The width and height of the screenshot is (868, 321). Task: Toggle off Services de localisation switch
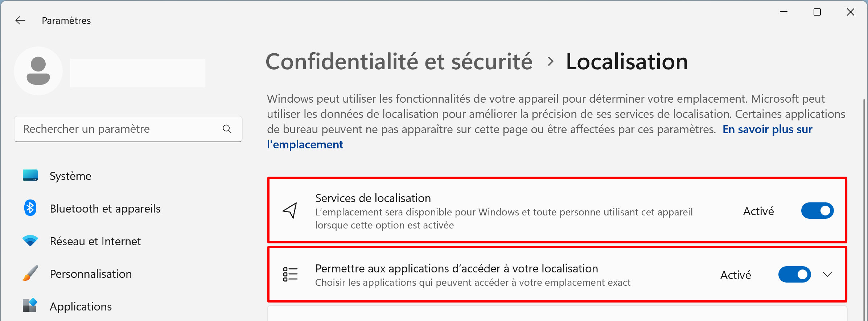[x=817, y=211]
